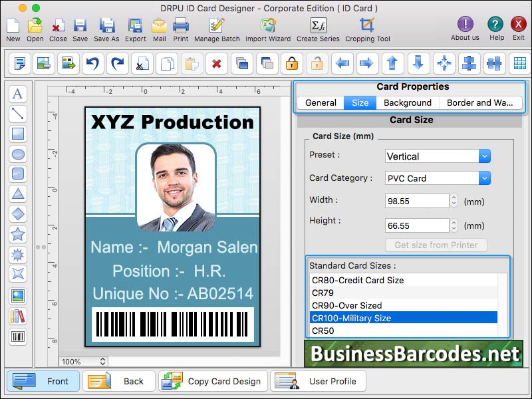Open the General properties tab
The height and width of the screenshot is (399, 532).
click(321, 102)
